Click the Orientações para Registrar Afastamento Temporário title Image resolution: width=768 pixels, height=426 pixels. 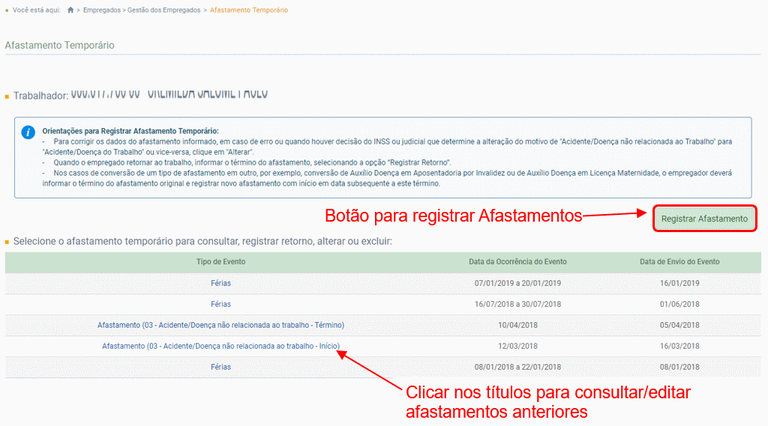tap(130, 131)
